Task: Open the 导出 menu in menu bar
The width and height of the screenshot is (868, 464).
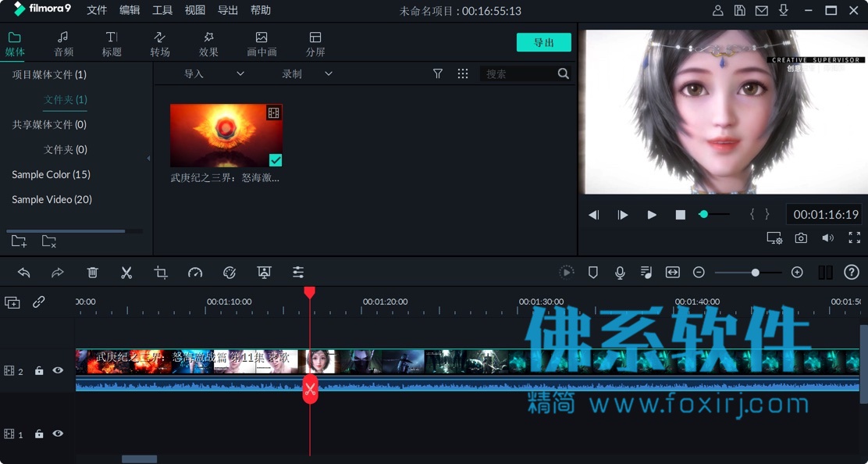Action: [227, 10]
